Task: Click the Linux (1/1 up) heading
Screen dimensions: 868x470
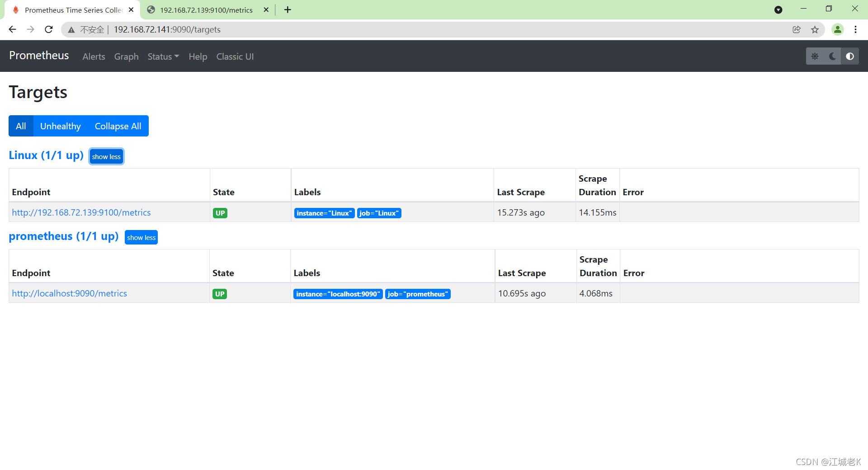Action: click(x=46, y=155)
